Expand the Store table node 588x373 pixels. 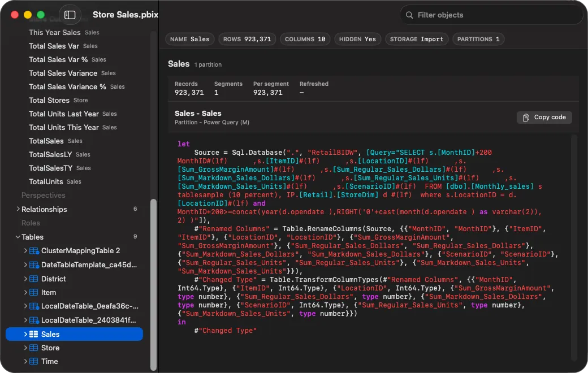click(x=25, y=348)
